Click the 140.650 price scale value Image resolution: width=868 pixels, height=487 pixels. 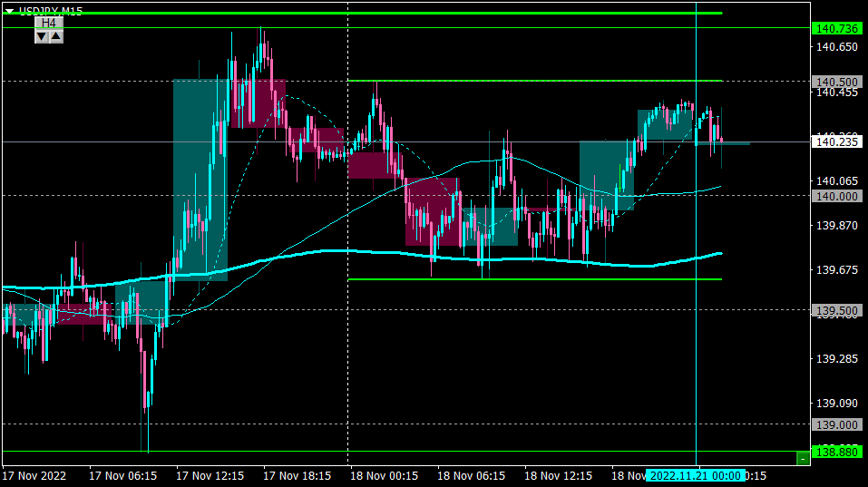(x=837, y=47)
